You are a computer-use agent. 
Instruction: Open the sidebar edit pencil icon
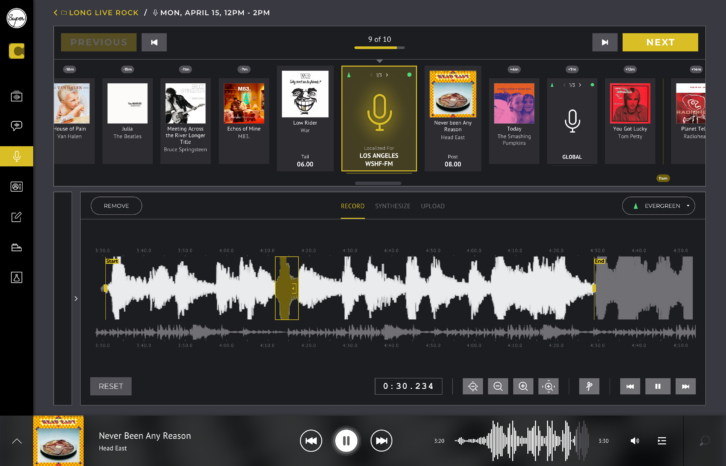[17, 217]
